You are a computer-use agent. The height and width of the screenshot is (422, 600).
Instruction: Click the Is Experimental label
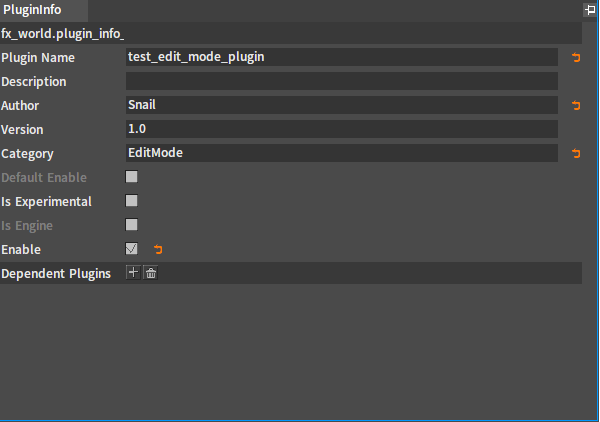pos(46,202)
